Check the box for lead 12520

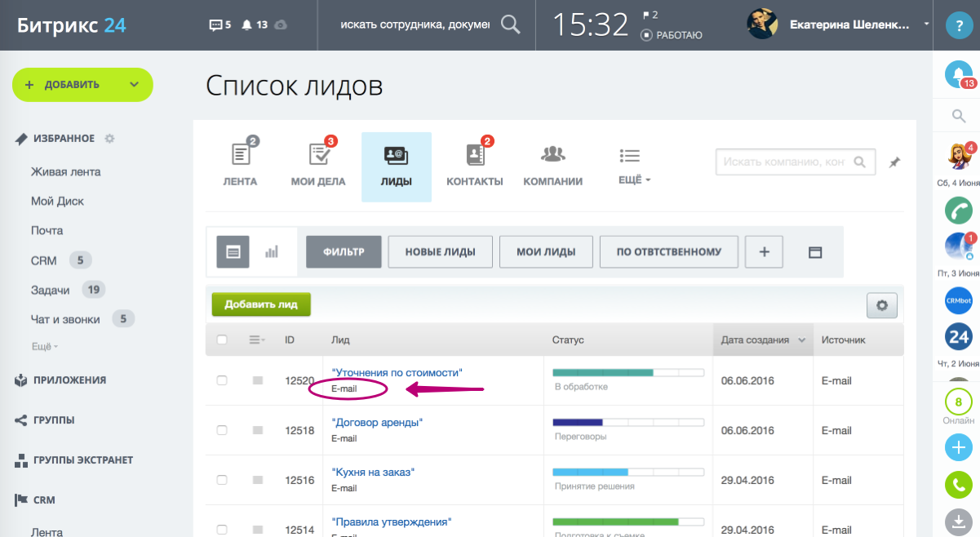point(222,380)
